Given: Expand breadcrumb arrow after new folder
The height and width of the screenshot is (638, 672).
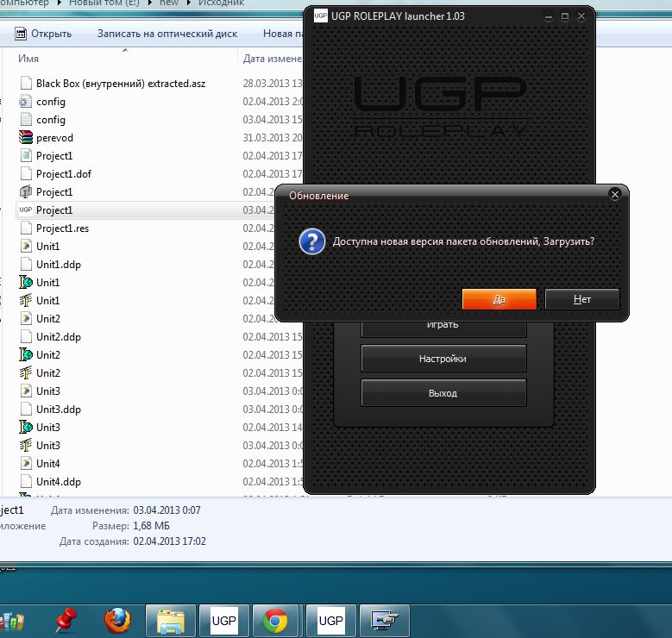Looking at the screenshot, I should click(x=189, y=3).
